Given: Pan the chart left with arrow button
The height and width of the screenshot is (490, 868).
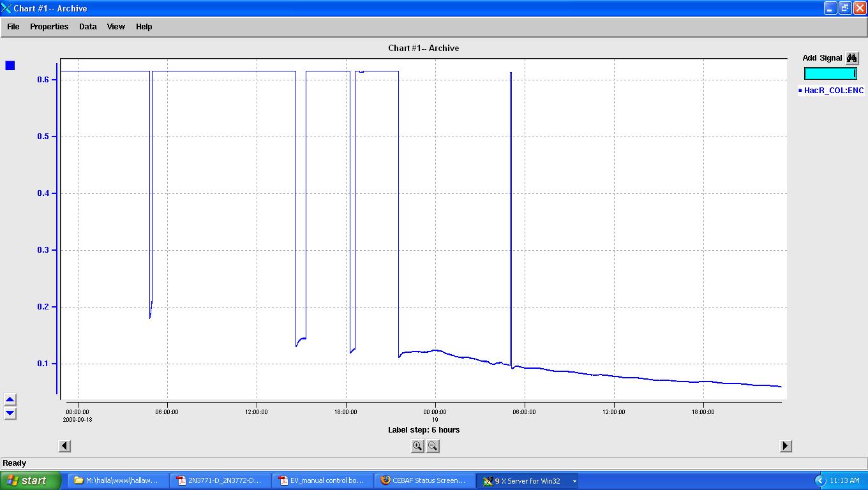Looking at the screenshot, I should pyautogui.click(x=64, y=446).
